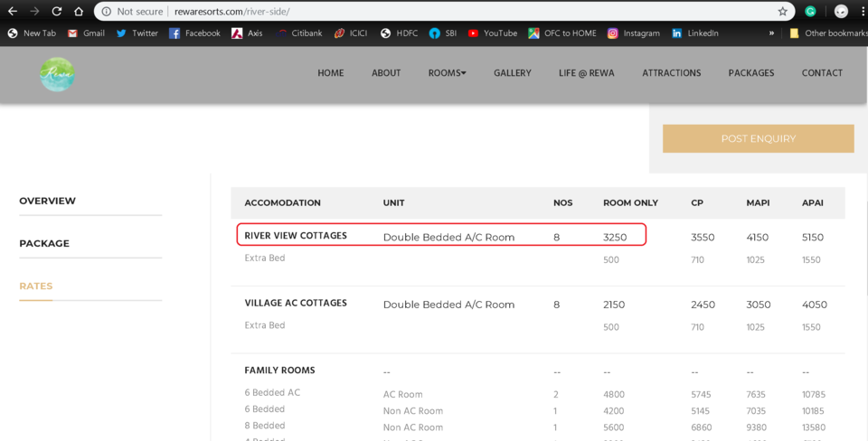Click the ACCOMODATION column header
The width and height of the screenshot is (868, 441).
tap(282, 203)
